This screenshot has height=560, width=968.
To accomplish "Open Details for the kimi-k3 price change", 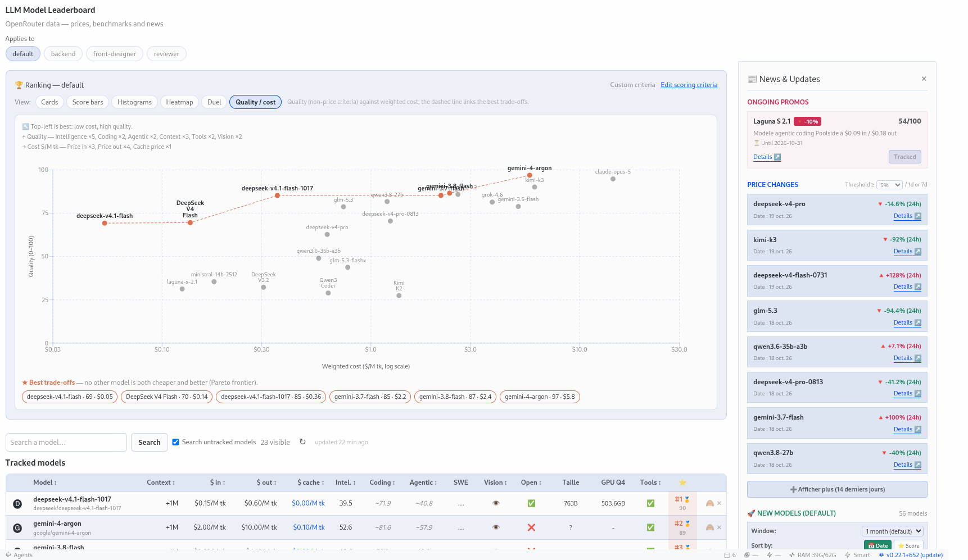I will (x=907, y=252).
